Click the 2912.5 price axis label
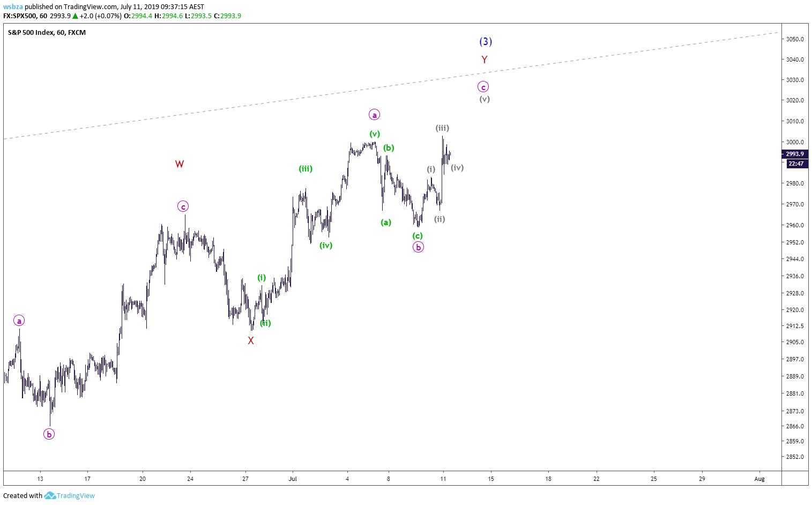Screen dimensions: 812x505 pos(795,326)
